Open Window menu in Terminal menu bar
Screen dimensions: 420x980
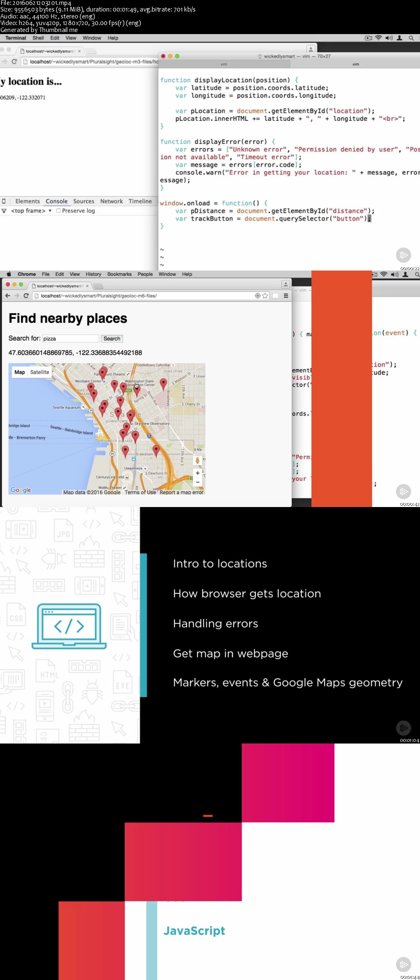tap(92, 38)
